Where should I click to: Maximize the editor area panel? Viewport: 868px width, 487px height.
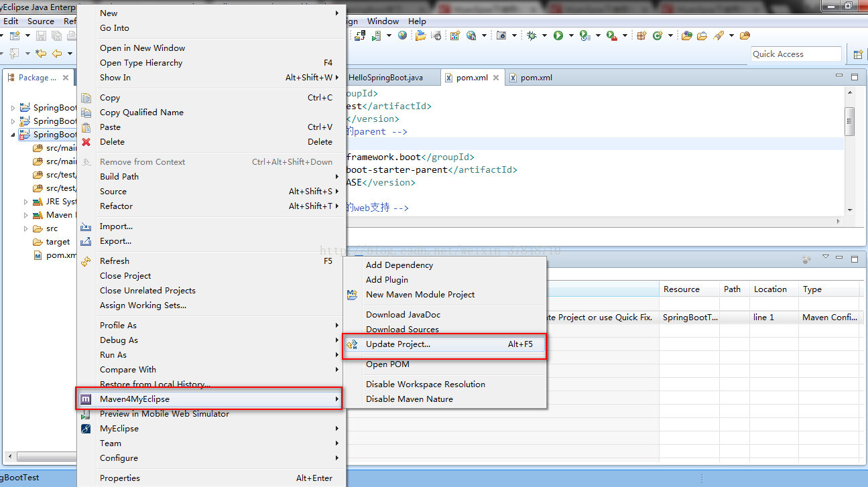[x=855, y=77]
